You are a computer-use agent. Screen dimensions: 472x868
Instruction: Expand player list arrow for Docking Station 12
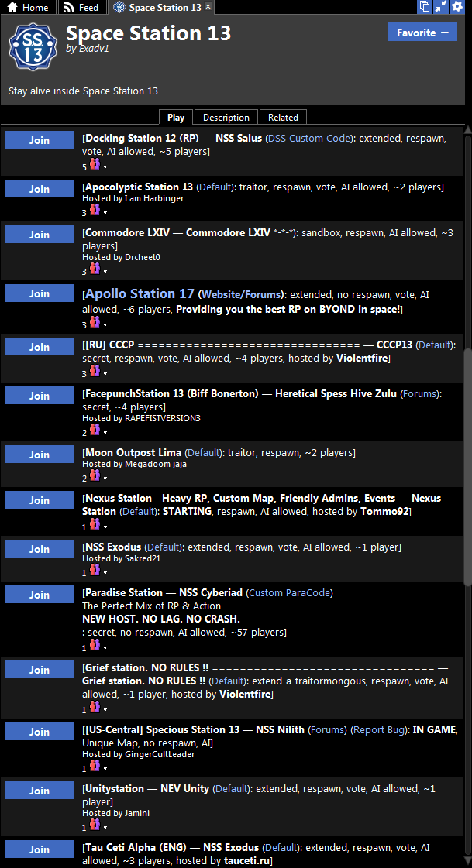105,166
